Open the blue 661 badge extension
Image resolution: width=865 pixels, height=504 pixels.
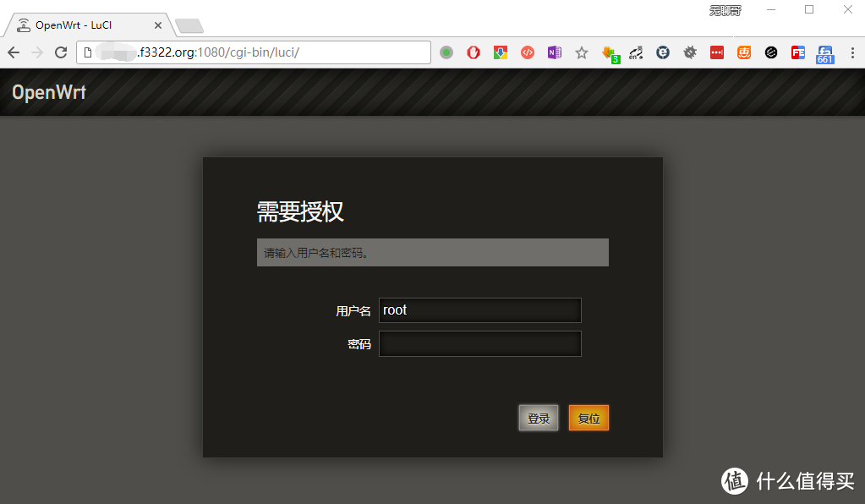pyautogui.click(x=824, y=52)
